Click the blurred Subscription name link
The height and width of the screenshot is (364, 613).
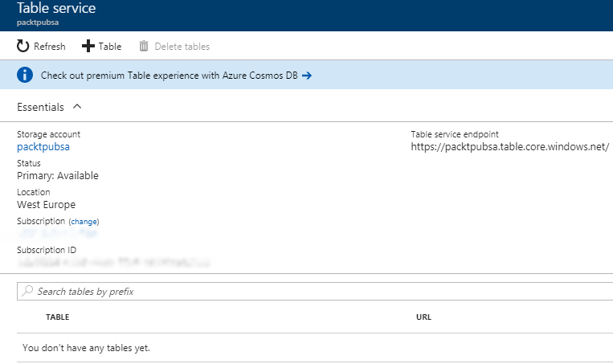[58, 234]
